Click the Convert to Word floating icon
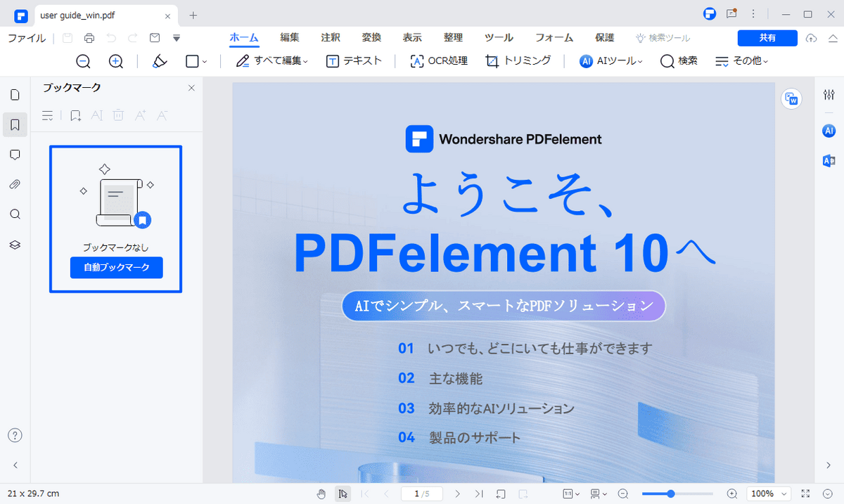 tap(791, 98)
